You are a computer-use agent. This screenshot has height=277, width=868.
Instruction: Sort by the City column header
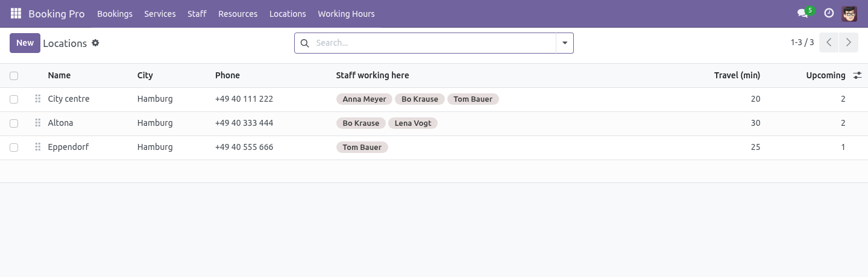click(x=145, y=75)
